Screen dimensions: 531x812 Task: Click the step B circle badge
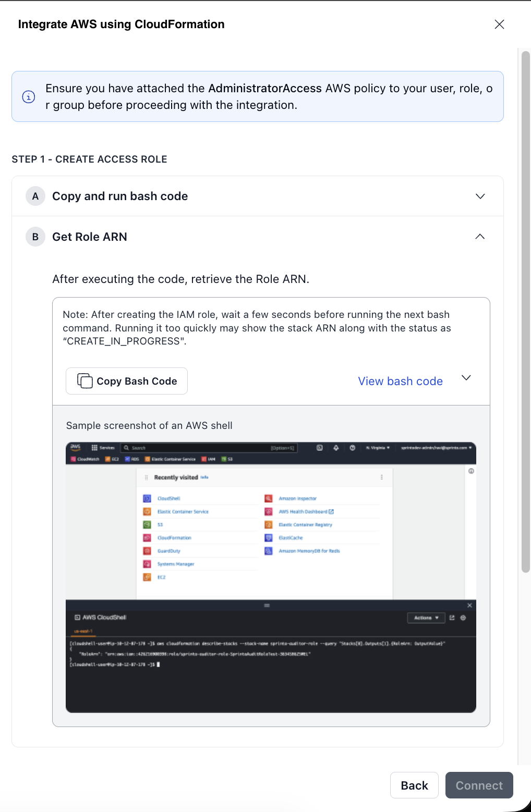pos(35,237)
